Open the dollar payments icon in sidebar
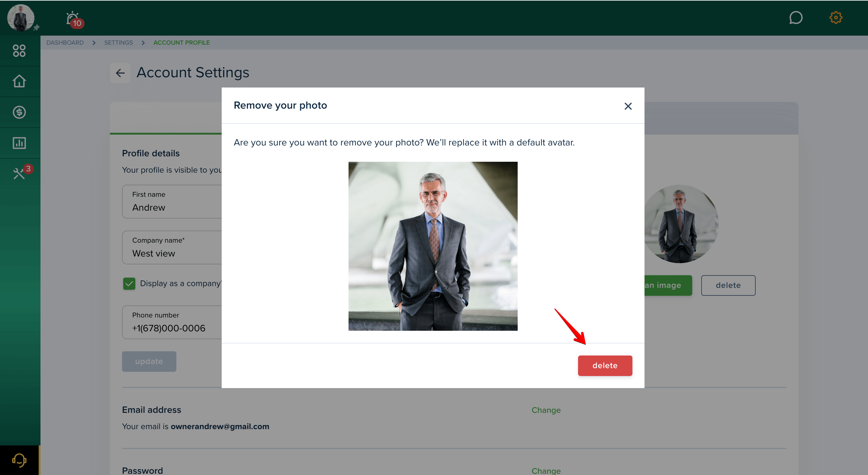This screenshot has height=475, width=868. pyautogui.click(x=19, y=112)
